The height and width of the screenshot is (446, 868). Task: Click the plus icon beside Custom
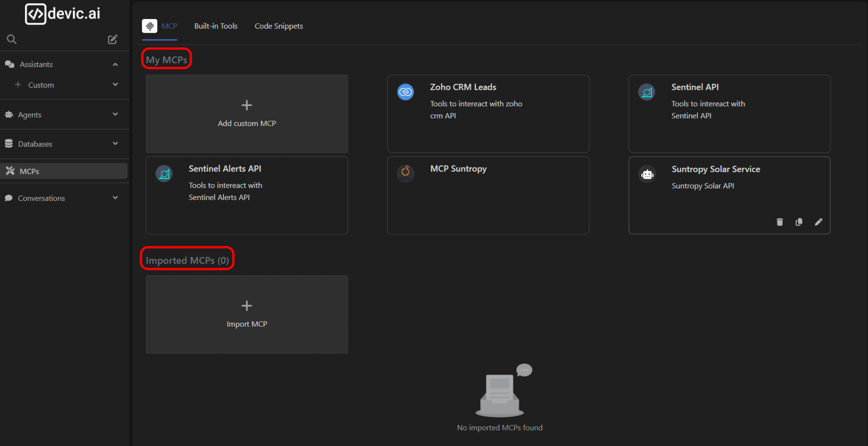(18, 84)
